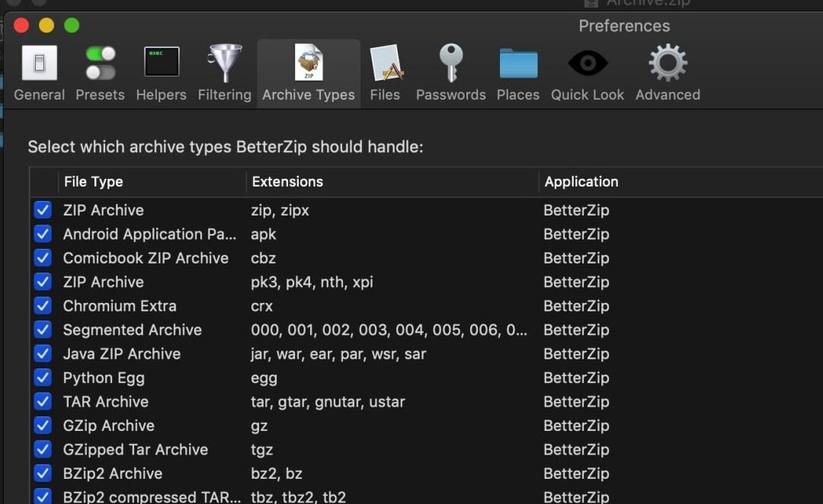Select the Comicbook ZIP Archive row name

pyautogui.click(x=146, y=258)
